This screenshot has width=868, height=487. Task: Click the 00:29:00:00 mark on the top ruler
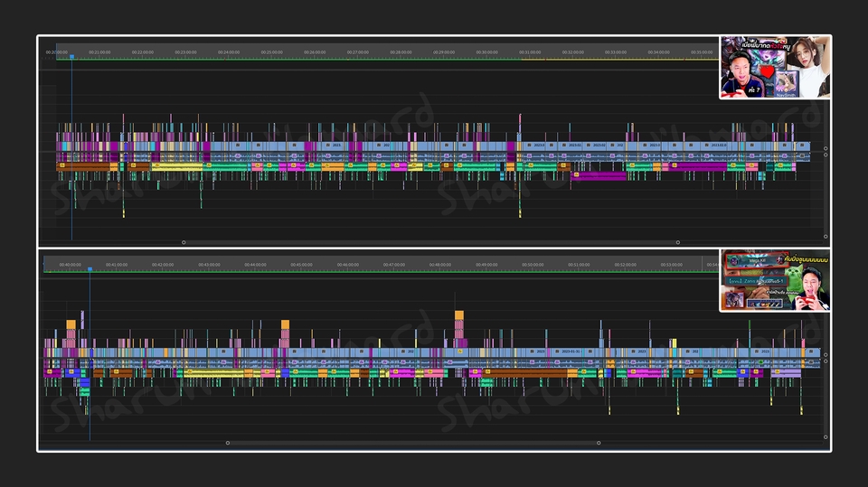(x=444, y=52)
